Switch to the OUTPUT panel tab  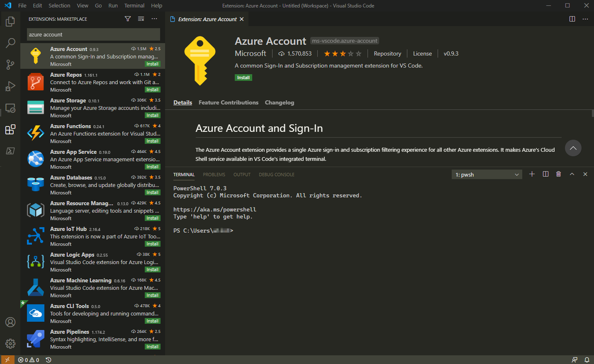[x=242, y=175]
